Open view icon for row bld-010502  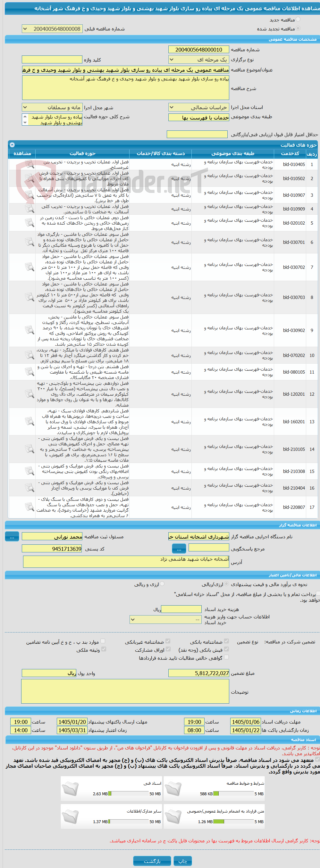point(30,178)
